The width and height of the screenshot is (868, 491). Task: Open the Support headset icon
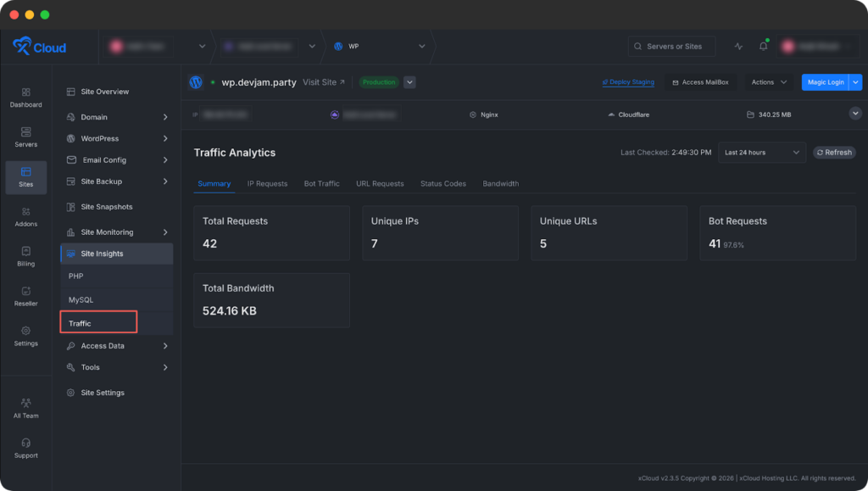(x=25, y=448)
